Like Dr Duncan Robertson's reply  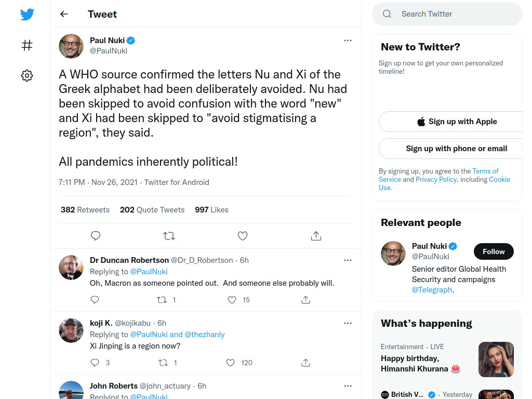pos(232,300)
